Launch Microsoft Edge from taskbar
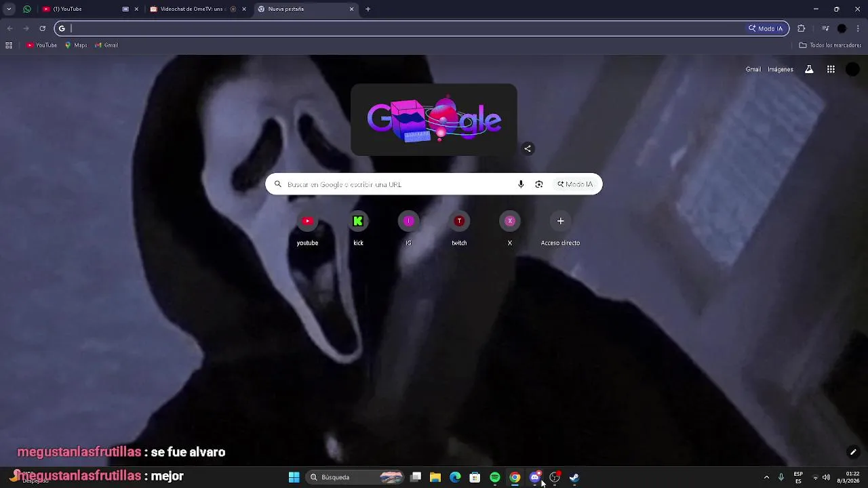The height and width of the screenshot is (488, 868). 455,477
